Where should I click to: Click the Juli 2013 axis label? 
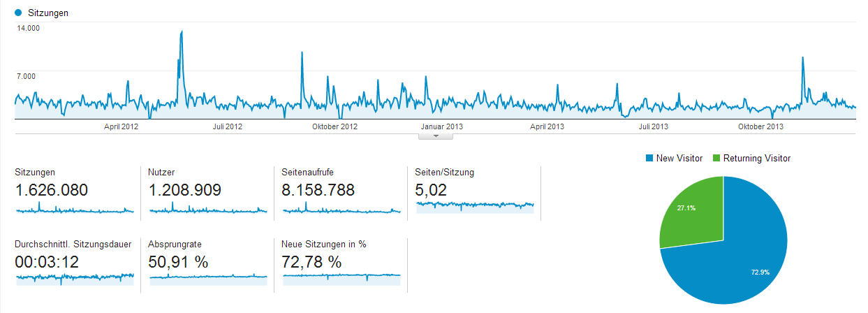point(654,126)
